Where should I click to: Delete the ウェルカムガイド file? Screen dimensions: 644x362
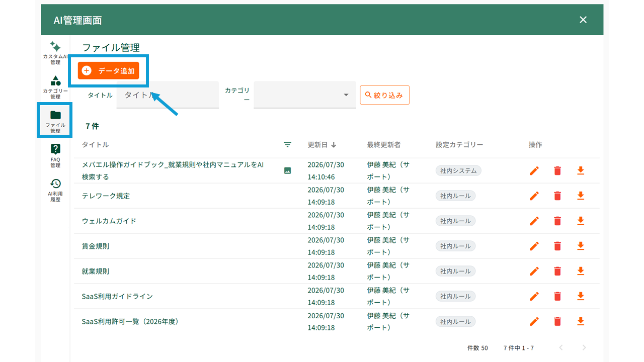click(557, 221)
